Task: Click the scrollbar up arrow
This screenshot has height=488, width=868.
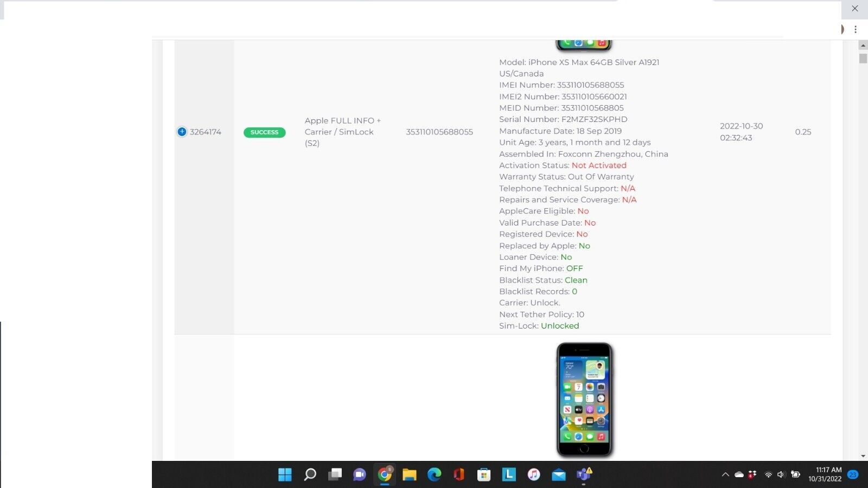Action: pyautogui.click(x=863, y=45)
